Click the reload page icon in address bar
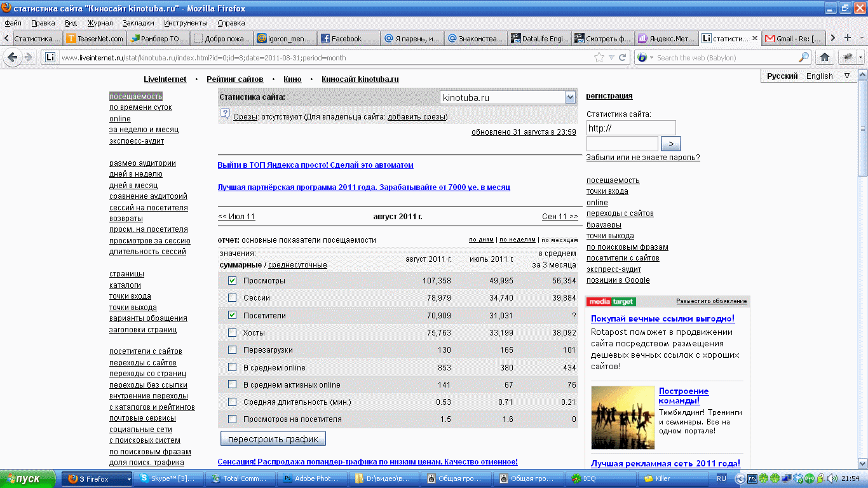The image size is (868, 488). coord(623,57)
